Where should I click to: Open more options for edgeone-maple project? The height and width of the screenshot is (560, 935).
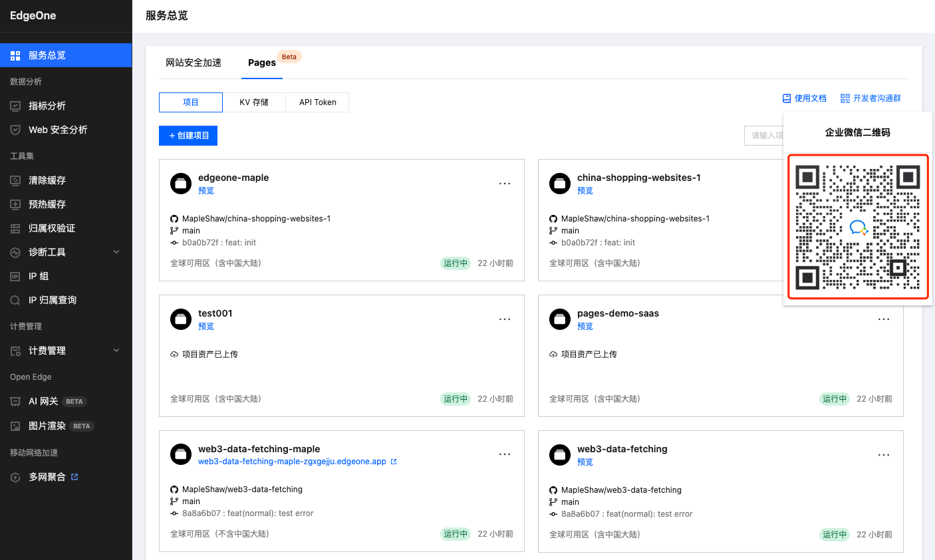coord(505,184)
